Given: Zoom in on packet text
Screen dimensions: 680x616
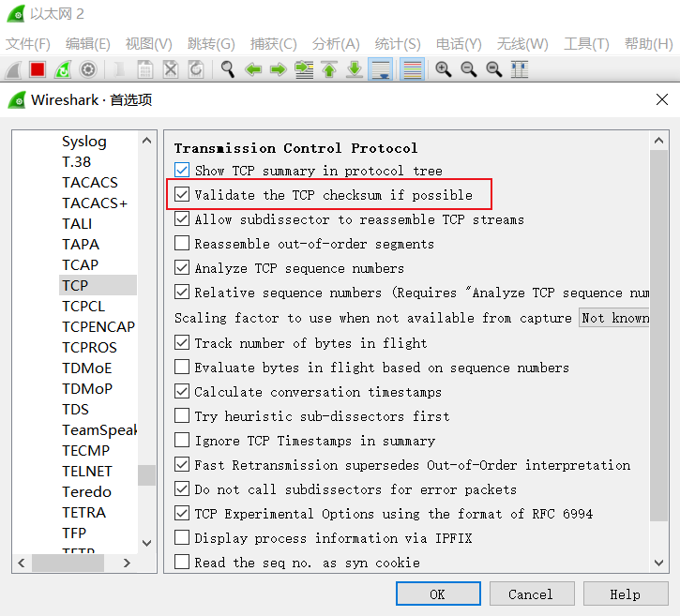Looking at the screenshot, I should pyautogui.click(x=444, y=69).
